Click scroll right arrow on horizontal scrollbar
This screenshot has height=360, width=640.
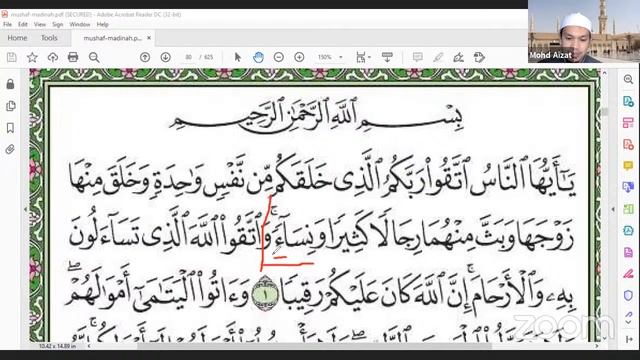click(x=596, y=346)
